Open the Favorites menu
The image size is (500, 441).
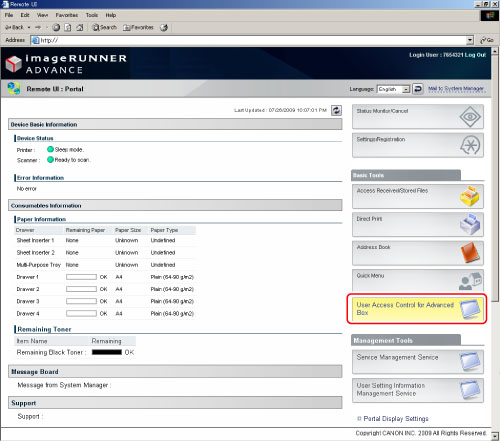click(x=67, y=15)
